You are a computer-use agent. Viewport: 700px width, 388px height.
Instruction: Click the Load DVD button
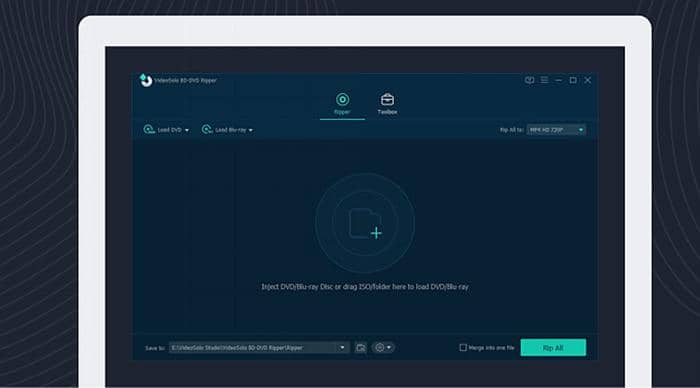166,129
